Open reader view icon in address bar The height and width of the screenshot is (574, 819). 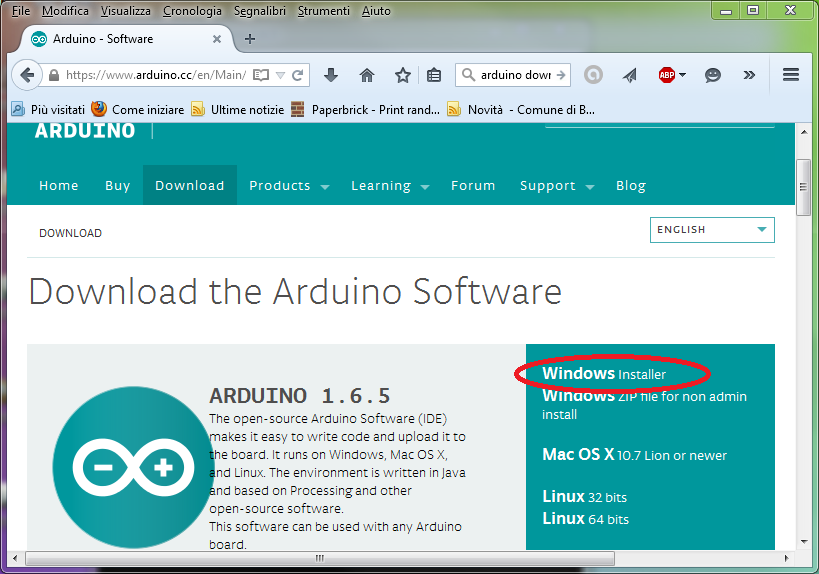click(261, 75)
